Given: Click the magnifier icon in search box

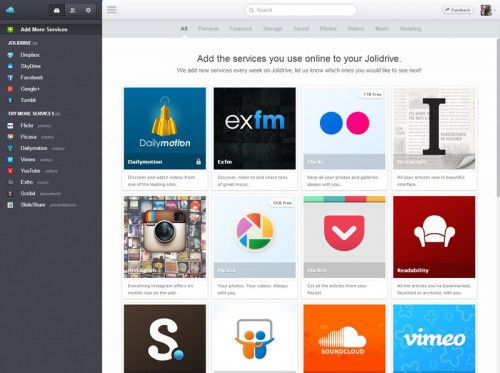Looking at the screenshot, I should pos(252,10).
